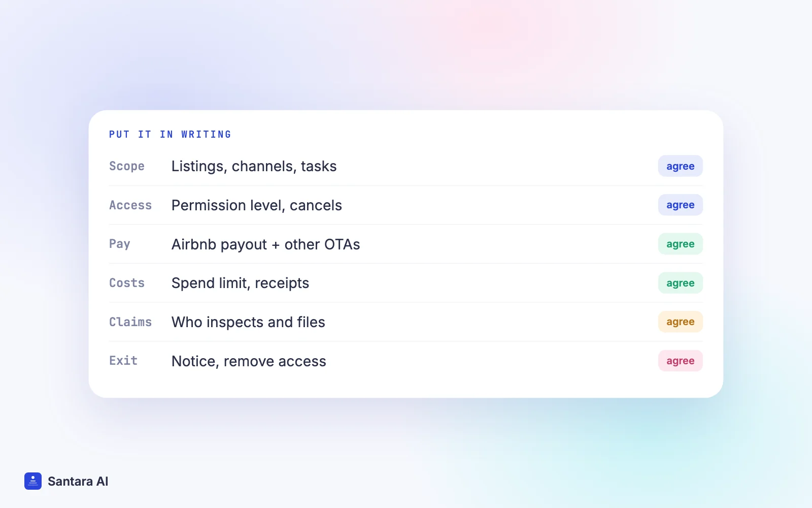
Task: Click the 'PUT IT IN WRITING' heading
Action: tap(170, 135)
